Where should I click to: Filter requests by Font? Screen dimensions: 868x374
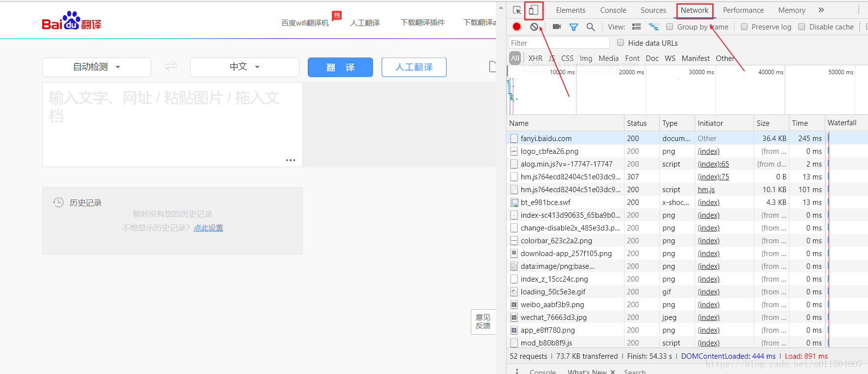(x=632, y=58)
